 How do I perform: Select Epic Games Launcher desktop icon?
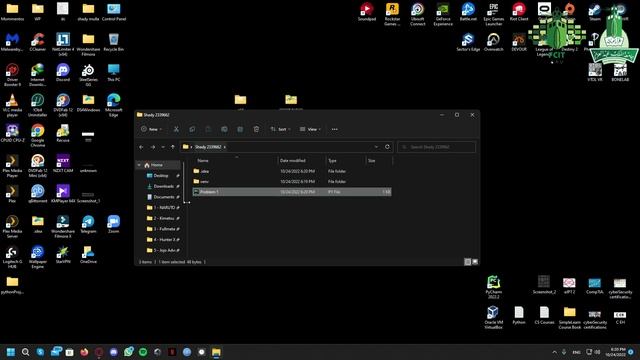(493, 14)
